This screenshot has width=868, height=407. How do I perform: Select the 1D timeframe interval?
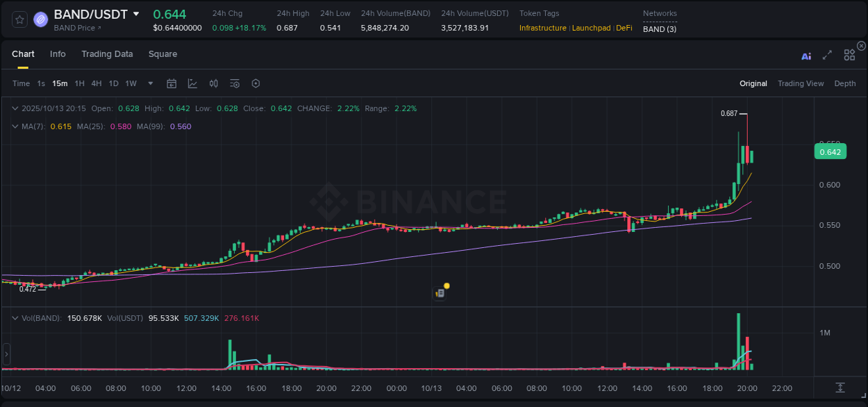(x=112, y=83)
